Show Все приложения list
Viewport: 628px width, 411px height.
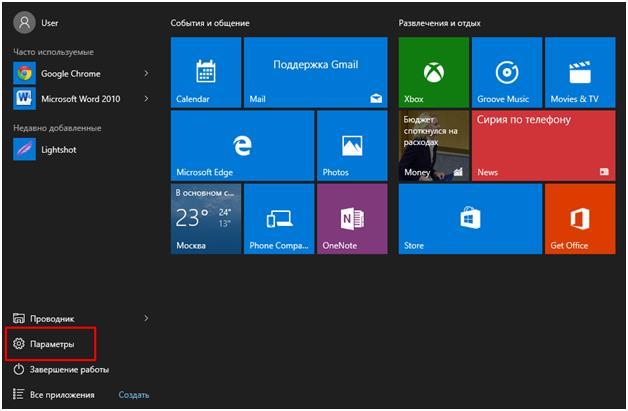point(54,395)
